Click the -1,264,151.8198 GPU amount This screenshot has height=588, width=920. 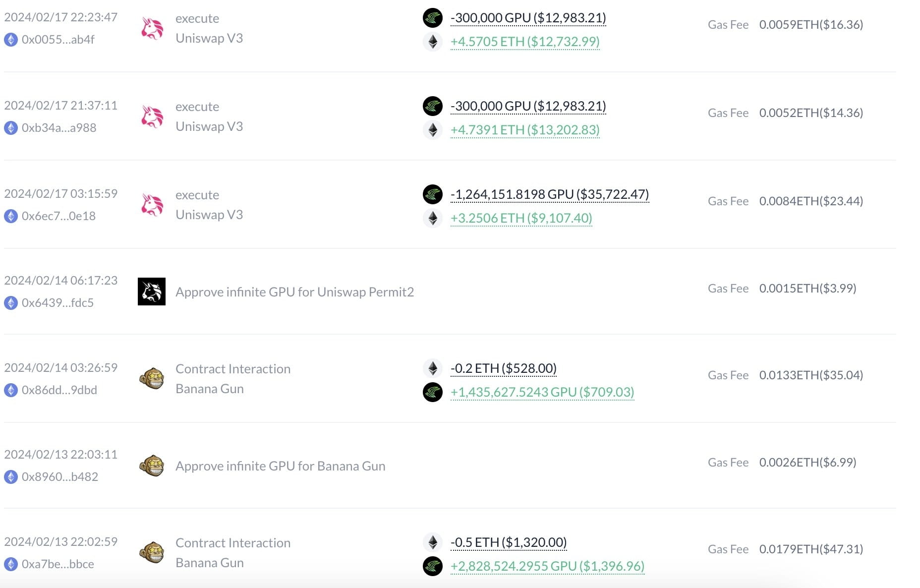pos(549,195)
